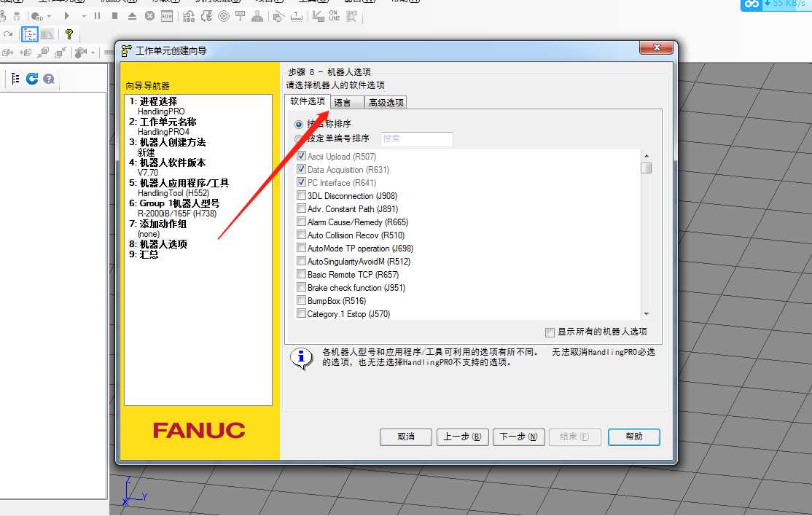Image resolution: width=812 pixels, height=516 pixels.
Task: Enable Adv. Constant Path (J891) option
Action: tap(301, 208)
